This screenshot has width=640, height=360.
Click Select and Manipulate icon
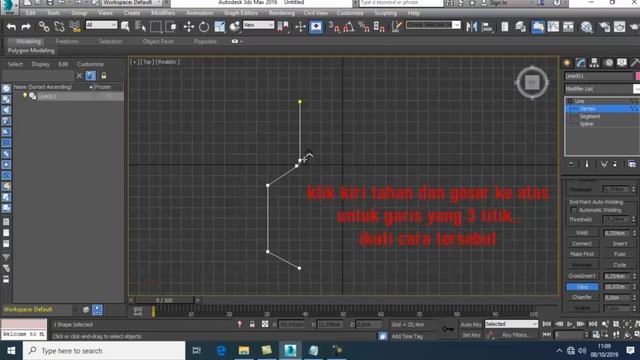pos(300,27)
